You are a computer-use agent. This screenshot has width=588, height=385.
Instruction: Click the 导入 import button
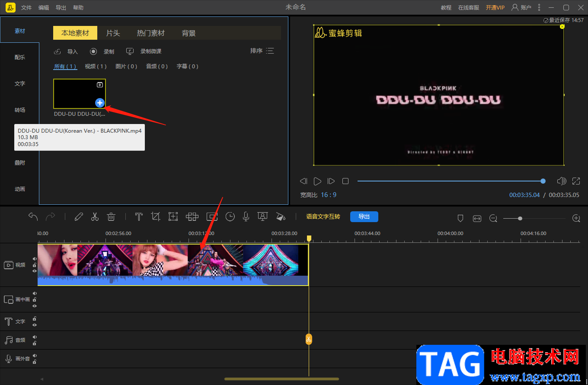point(66,51)
